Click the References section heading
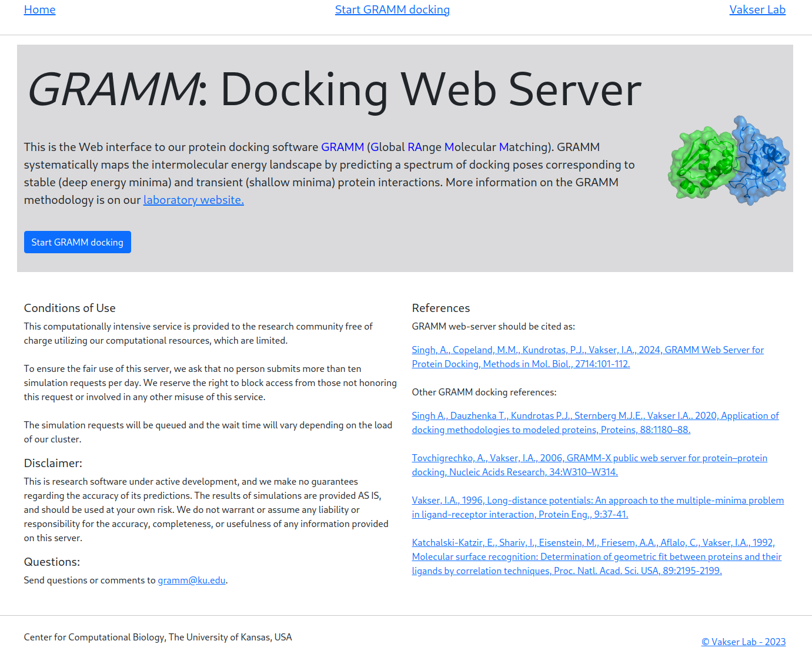 (x=441, y=308)
